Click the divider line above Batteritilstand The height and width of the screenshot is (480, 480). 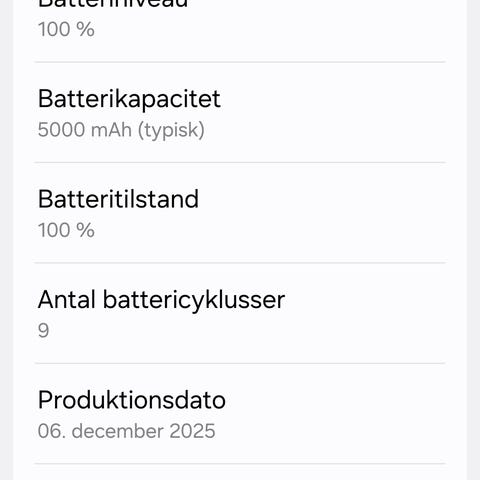tap(240, 162)
